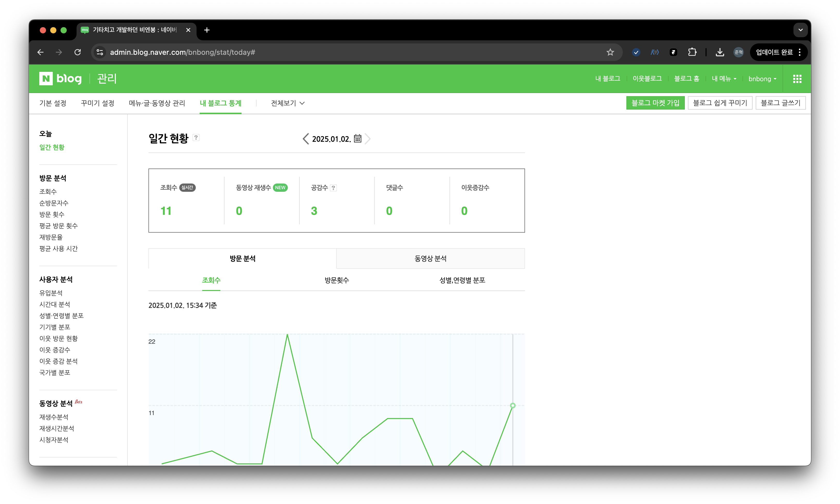Image resolution: width=840 pixels, height=504 pixels.
Task: Open 시청자분석 in sidebar
Action: point(54,440)
